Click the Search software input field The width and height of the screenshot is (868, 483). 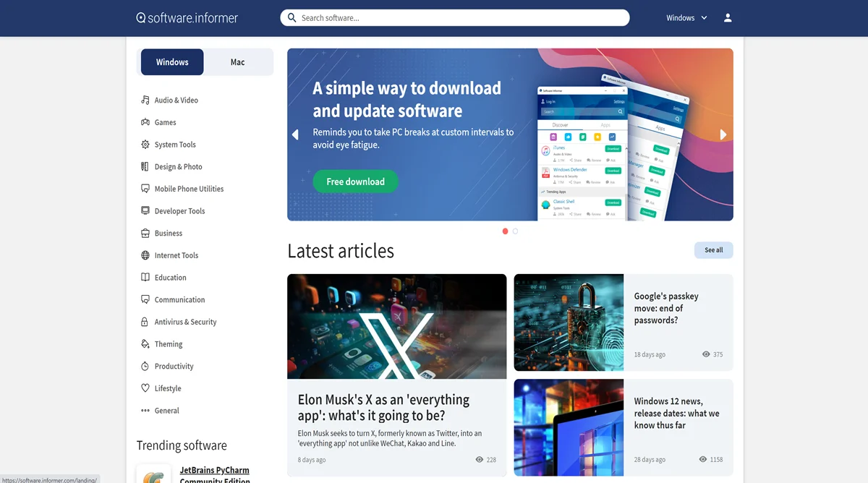pyautogui.click(x=455, y=18)
